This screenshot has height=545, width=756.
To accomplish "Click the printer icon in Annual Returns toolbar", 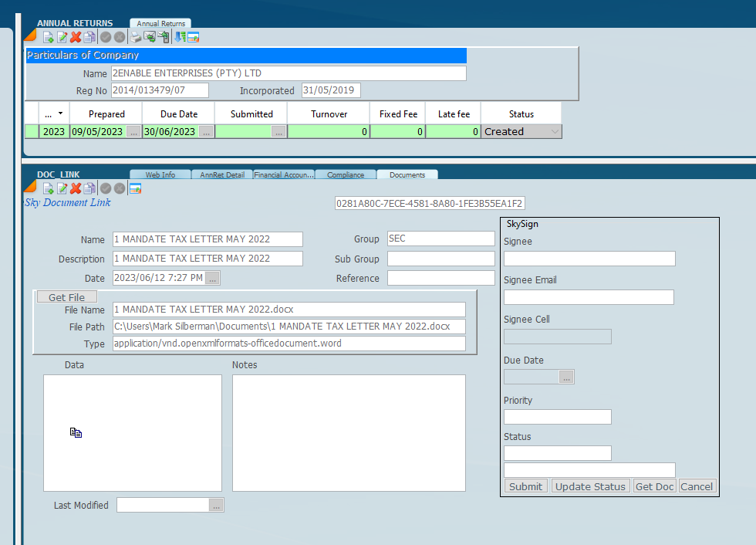I will pos(136,37).
